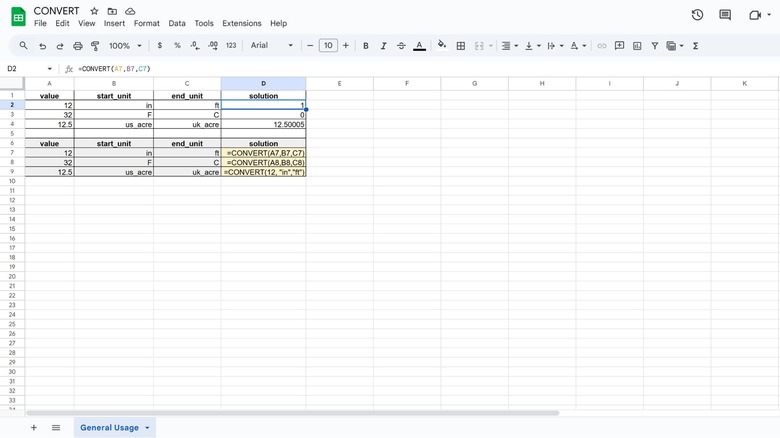
Task: Decrease font size with minus button
Action: (310, 45)
